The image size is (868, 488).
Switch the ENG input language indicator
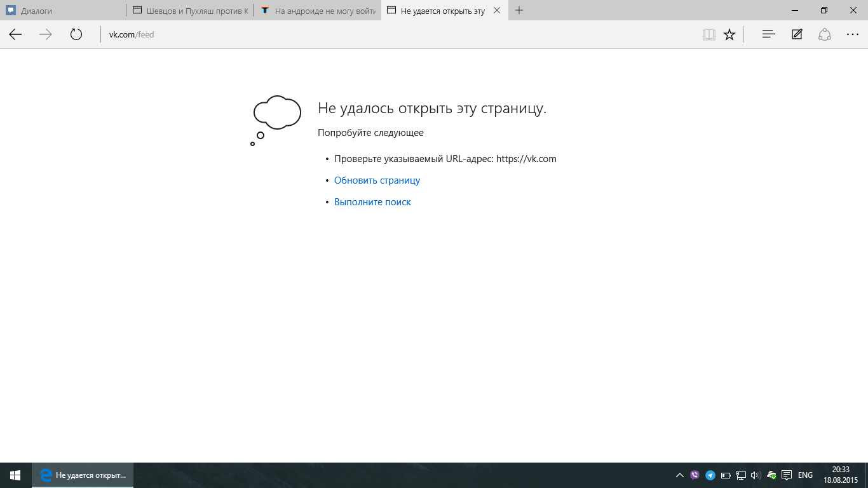[806, 475]
